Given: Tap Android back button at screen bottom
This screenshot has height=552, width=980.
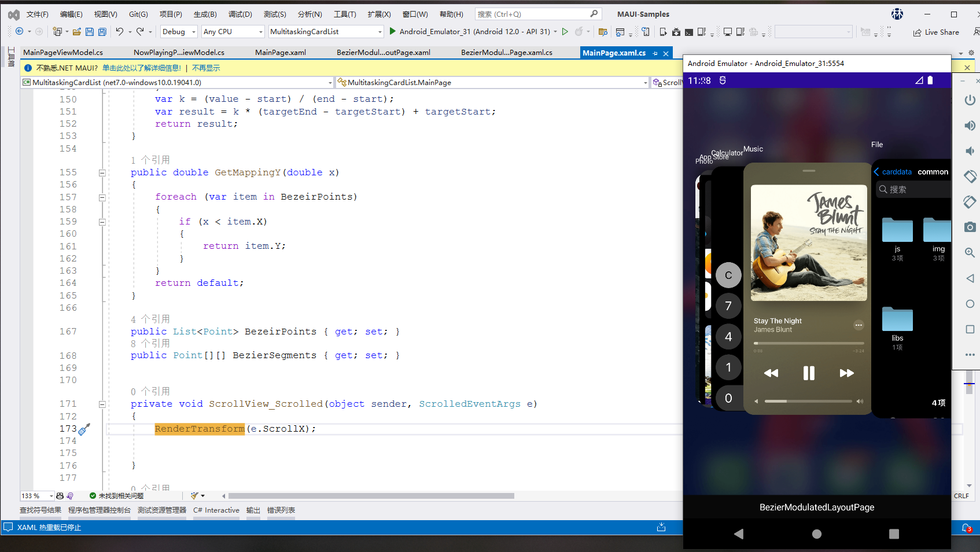Looking at the screenshot, I should 739,533.
